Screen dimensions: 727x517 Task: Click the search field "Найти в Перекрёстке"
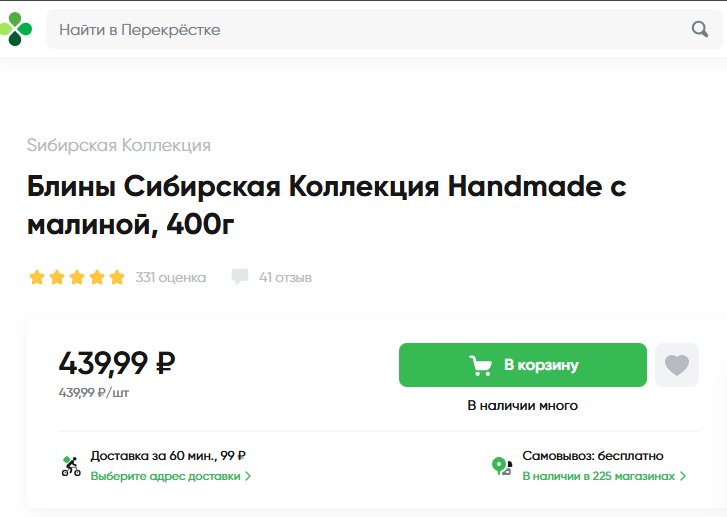pos(384,29)
